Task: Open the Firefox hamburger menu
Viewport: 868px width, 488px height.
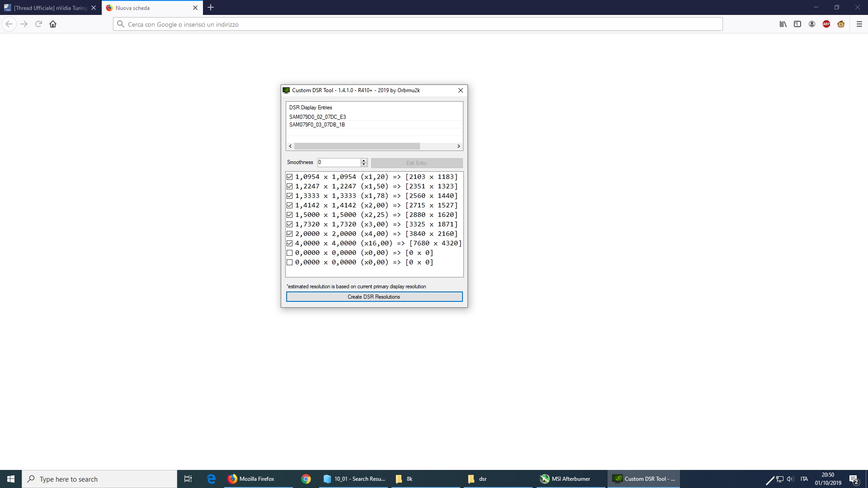Action: pos(859,24)
